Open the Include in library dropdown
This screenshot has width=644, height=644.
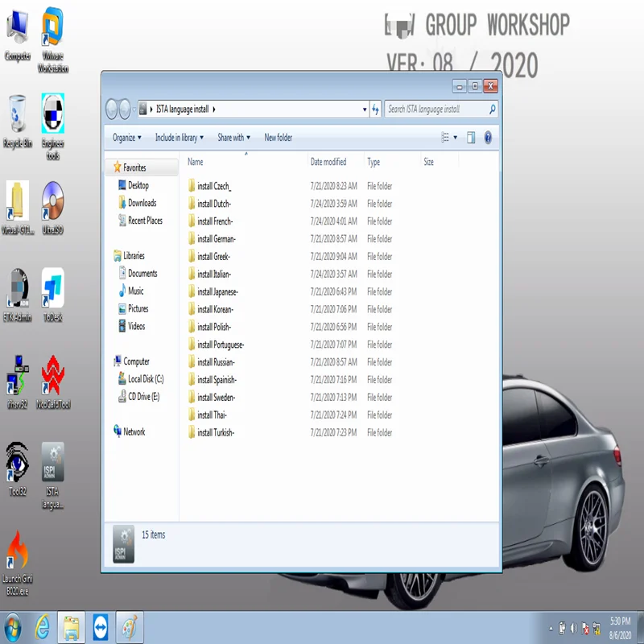(180, 138)
